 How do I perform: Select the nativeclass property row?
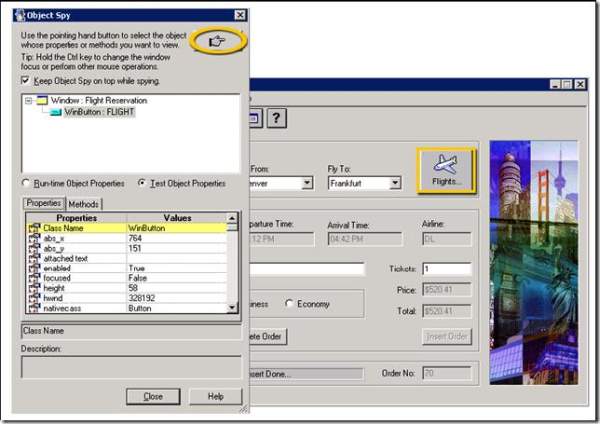point(127,308)
